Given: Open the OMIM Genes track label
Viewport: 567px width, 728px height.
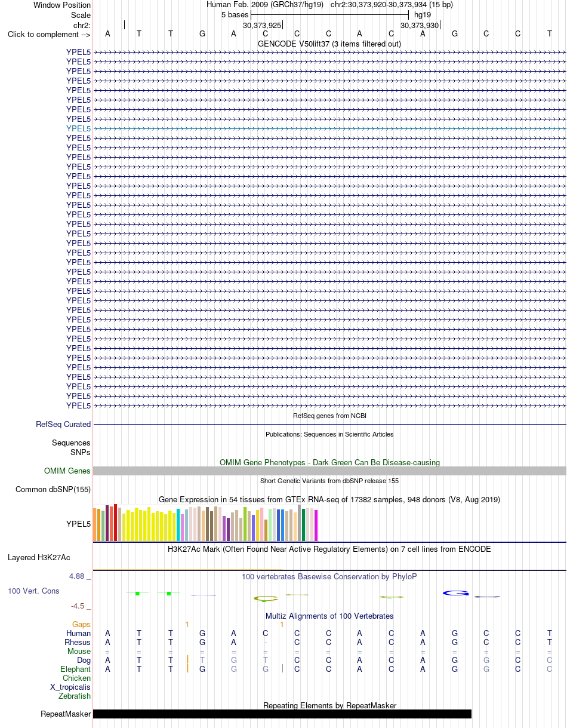Looking at the screenshot, I should click(67, 471).
